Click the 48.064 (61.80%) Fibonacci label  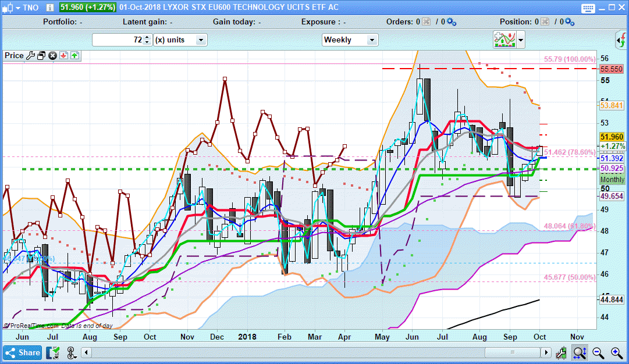(570, 226)
